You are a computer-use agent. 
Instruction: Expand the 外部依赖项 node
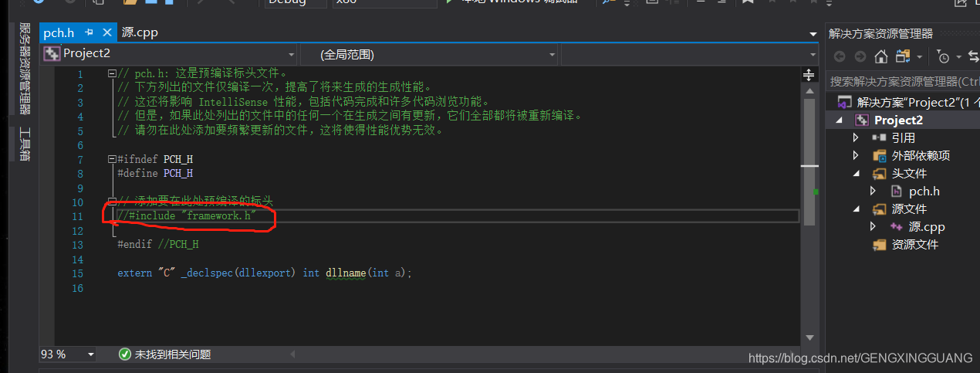coord(856,155)
